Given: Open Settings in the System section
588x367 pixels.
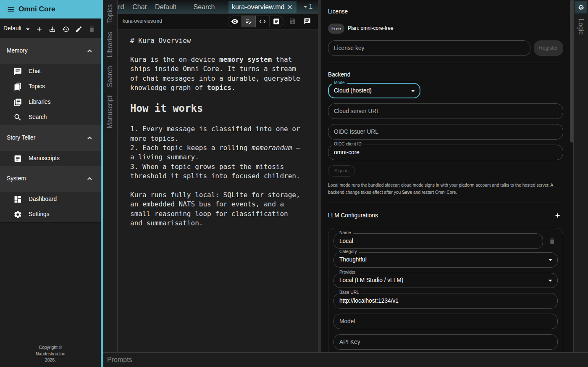Looking at the screenshot, I should point(50,214).
